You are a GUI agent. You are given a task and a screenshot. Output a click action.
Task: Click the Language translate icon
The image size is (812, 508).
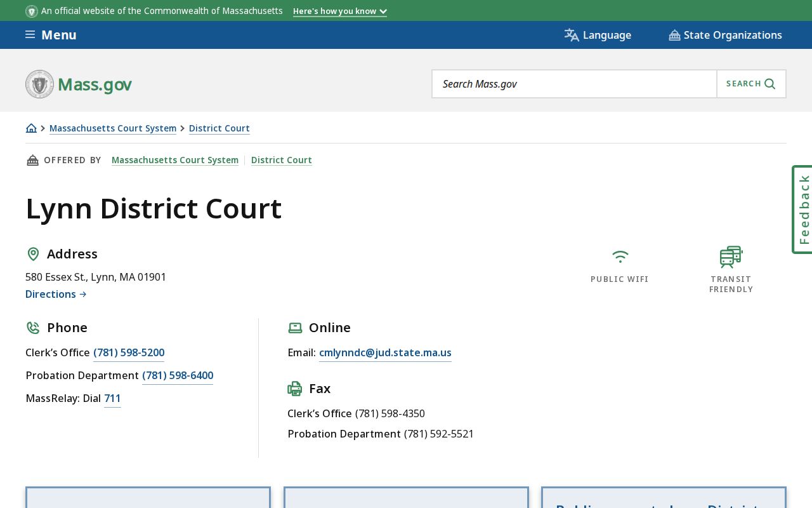(572, 35)
